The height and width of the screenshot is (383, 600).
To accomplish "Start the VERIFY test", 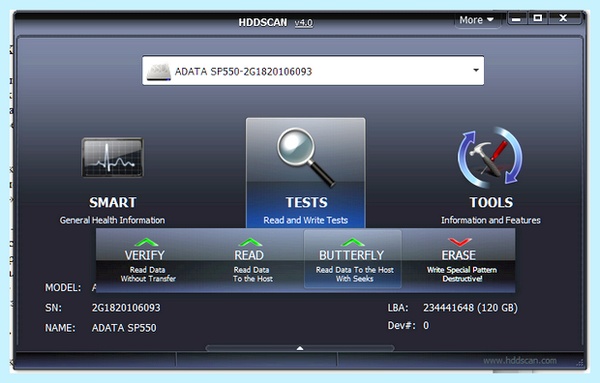I will point(148,260).
